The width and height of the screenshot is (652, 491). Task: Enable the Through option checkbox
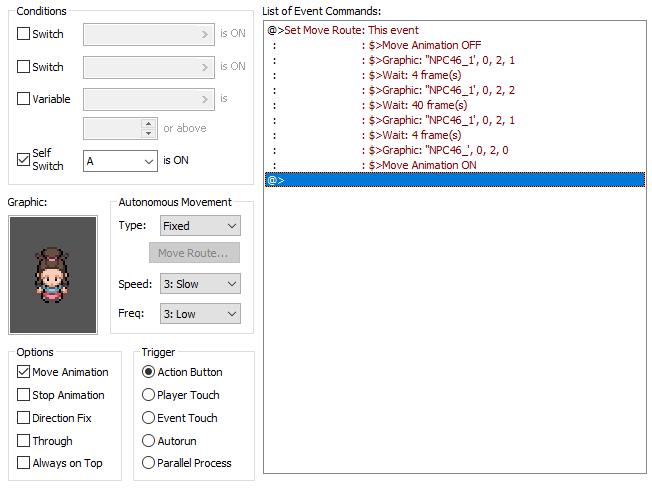24,441
